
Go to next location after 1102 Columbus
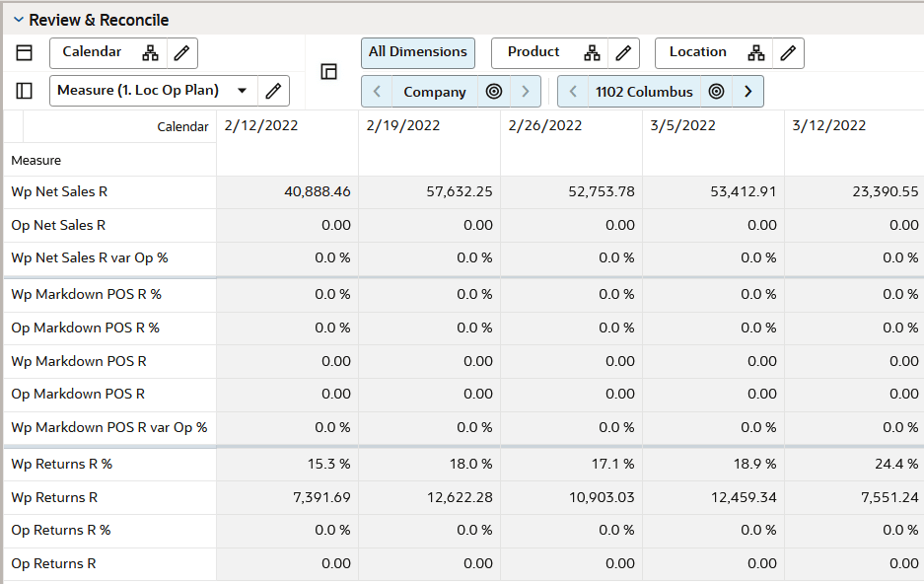[748, 92]
